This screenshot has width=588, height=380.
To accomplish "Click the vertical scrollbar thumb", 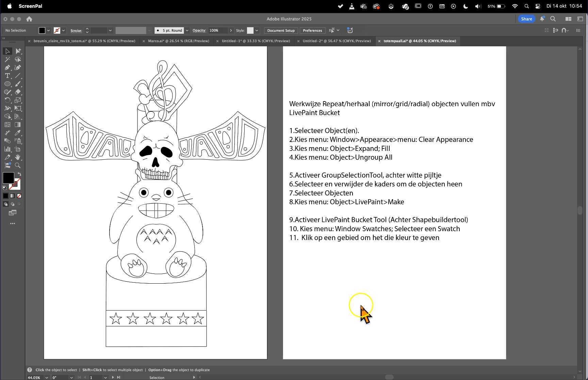I will pyautogui.click(x=580, y=210).
